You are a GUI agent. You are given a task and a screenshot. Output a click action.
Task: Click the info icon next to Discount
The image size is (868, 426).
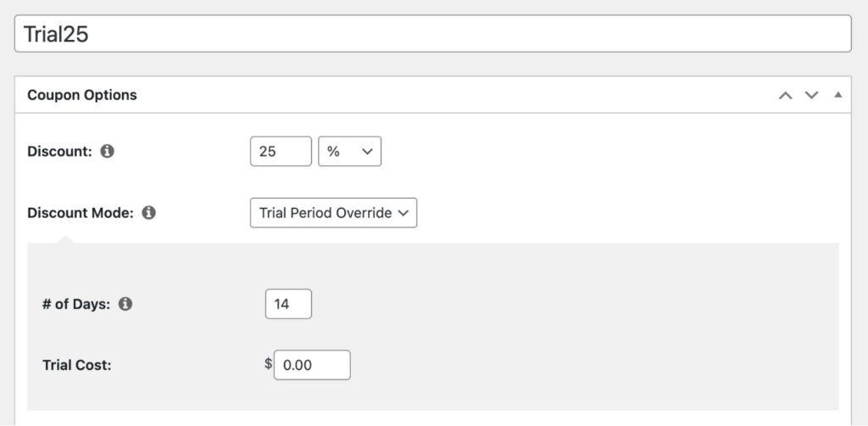pos(107,152)
